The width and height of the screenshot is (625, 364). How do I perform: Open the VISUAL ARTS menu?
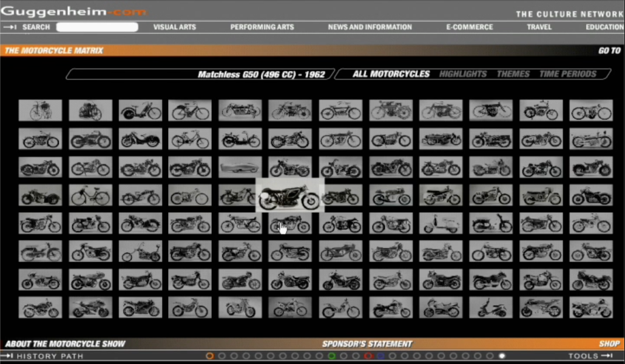(174, 27)
